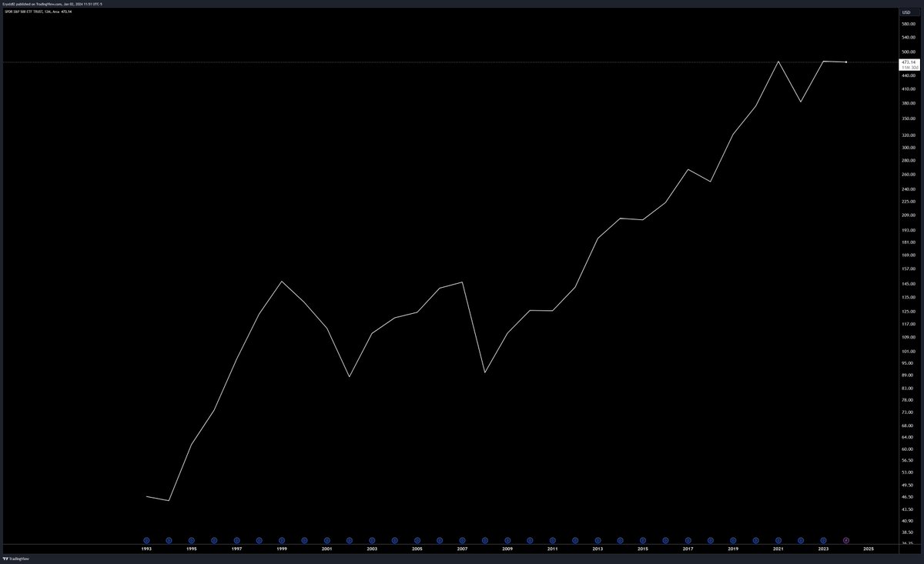Select the dividend marker above 2005

click(417, 540)
